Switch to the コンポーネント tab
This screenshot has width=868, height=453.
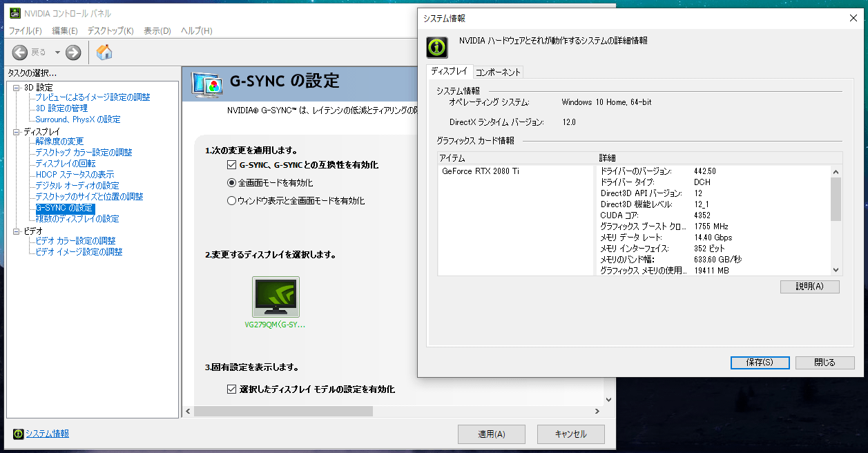498,72
